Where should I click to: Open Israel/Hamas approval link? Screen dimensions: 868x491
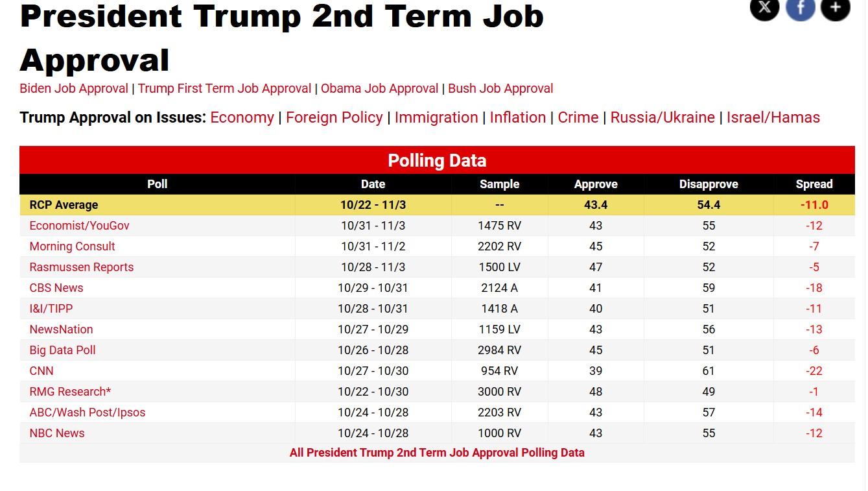point(773,117)
